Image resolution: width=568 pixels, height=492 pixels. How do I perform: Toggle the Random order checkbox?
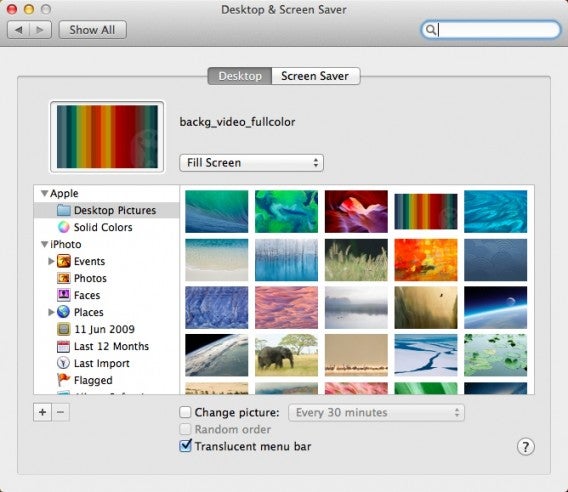click(x=185, y=429)
